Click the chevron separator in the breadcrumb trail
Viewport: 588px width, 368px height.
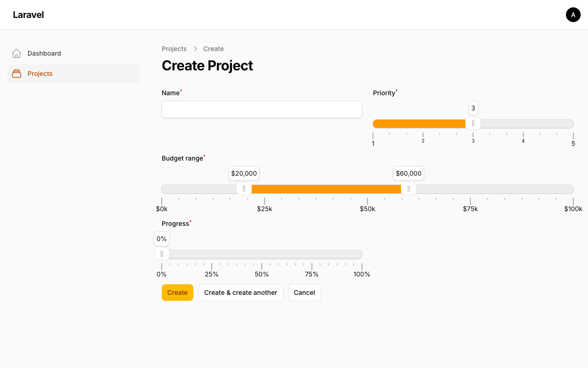[195, 49]
